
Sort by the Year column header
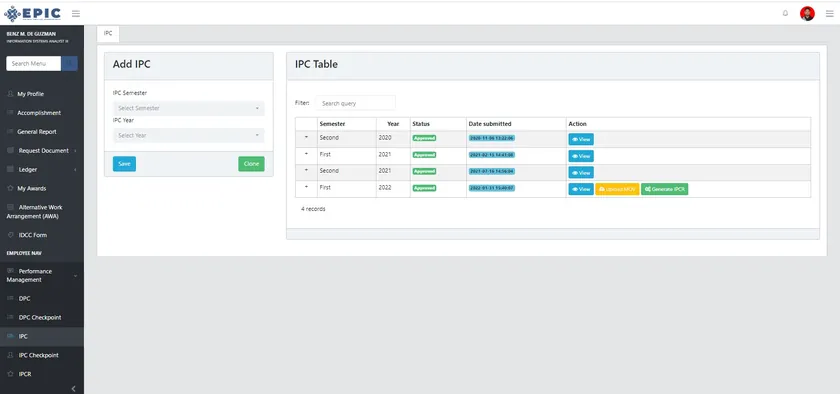[x=393, y=124]
